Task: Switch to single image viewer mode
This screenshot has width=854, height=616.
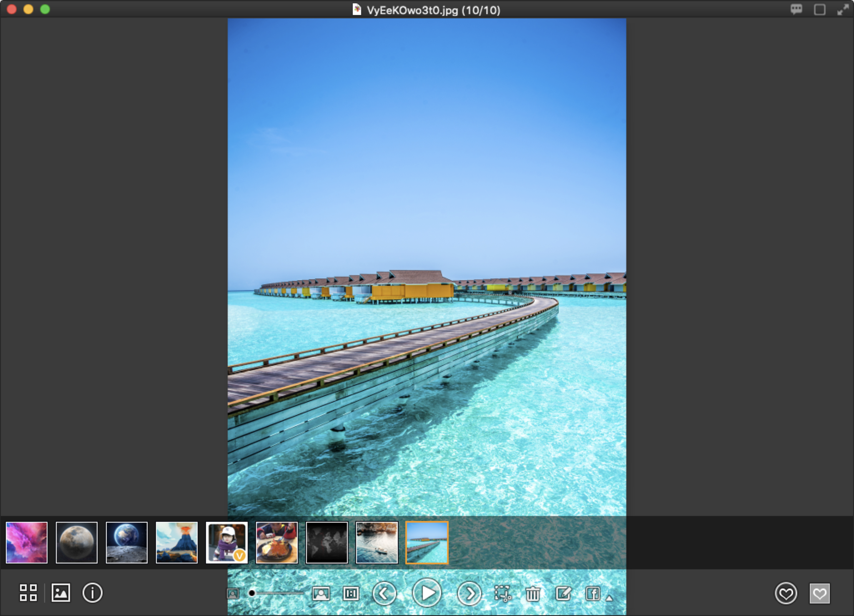Action: [x=61, y=593]
